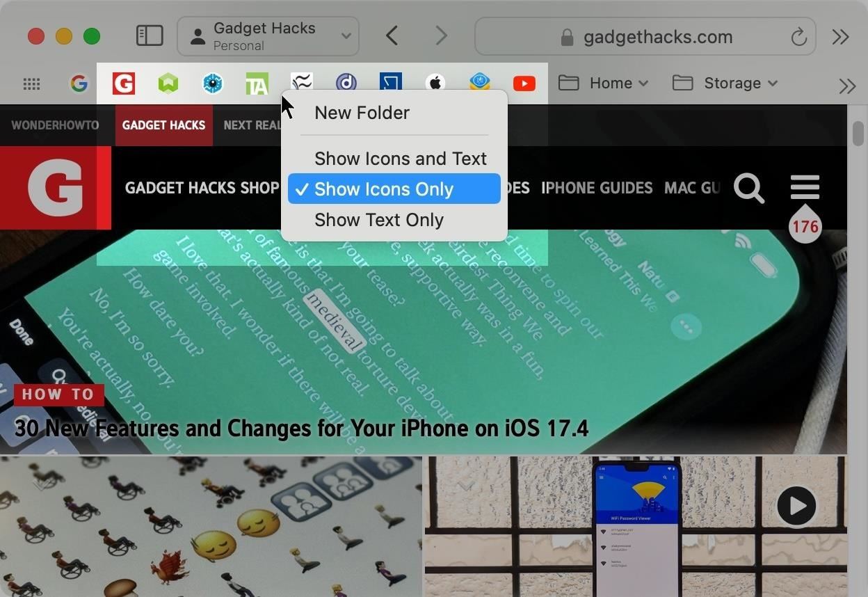Open the YouTube favorite in the bookmarks bar
This screenshot has height=597, width=868.
tap(524, 83)
